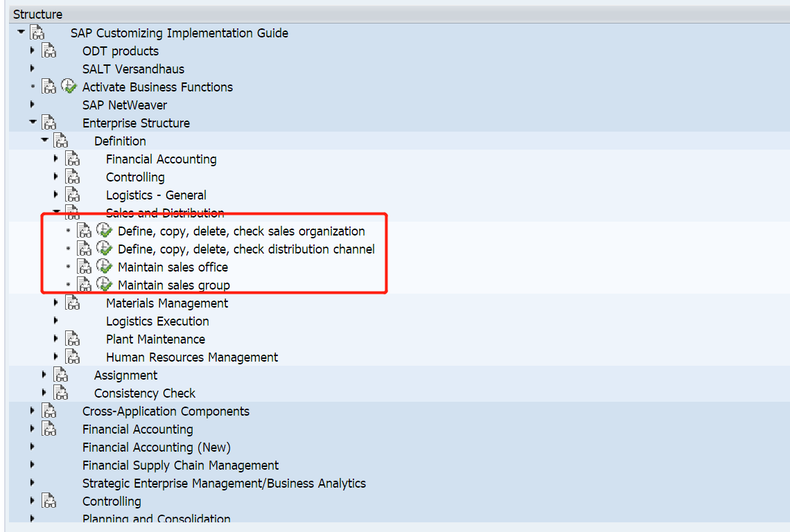Image resolution: width=790 pixels, height=532 pixels.
Task: Click the 'ODT products' text label
Action: [x=120, y=51]
